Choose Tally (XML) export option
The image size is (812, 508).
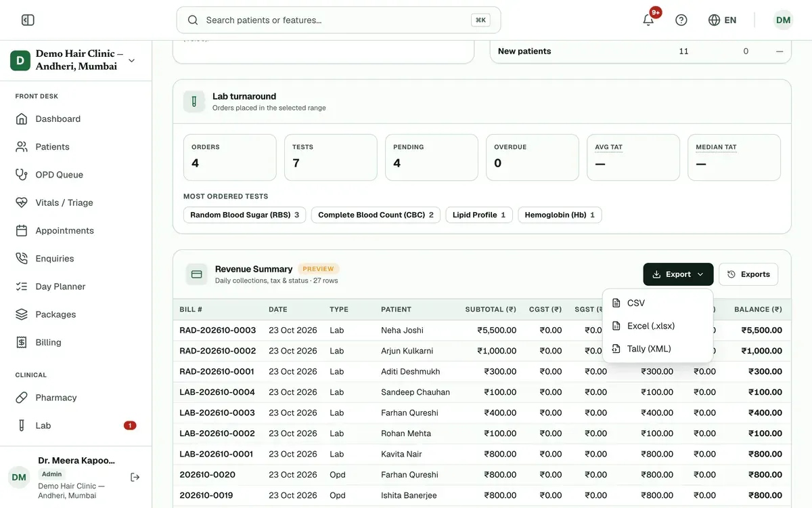click(658, 349)
